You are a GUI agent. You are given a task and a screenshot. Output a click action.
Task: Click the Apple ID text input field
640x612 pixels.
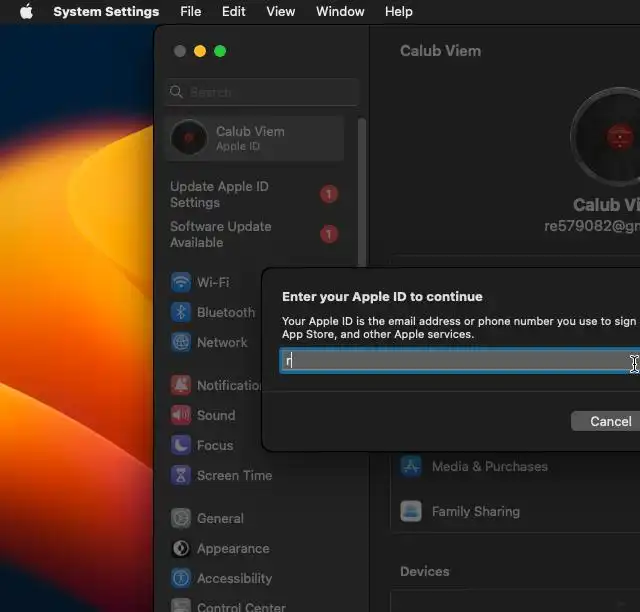coord(460,361)
